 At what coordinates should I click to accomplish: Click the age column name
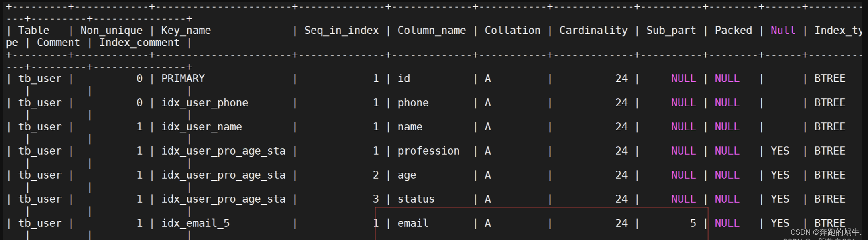click(407, 175)
